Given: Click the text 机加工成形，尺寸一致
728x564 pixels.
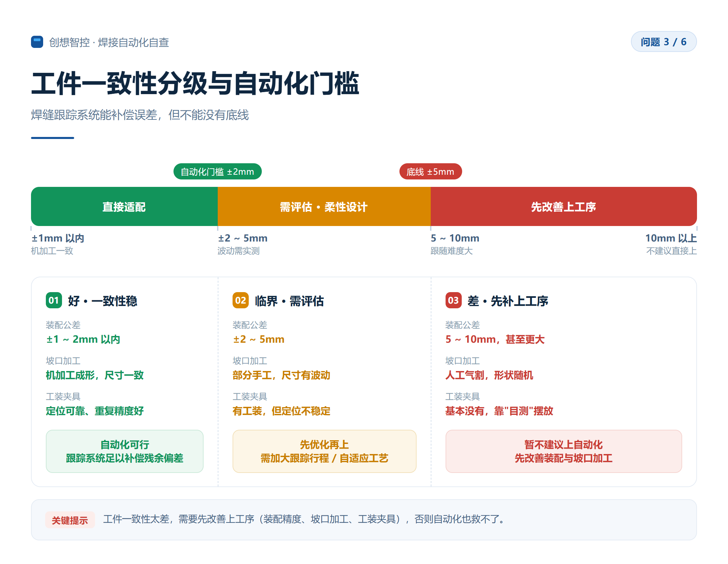Looking at the screenshot, I should [x=95, y=375].
